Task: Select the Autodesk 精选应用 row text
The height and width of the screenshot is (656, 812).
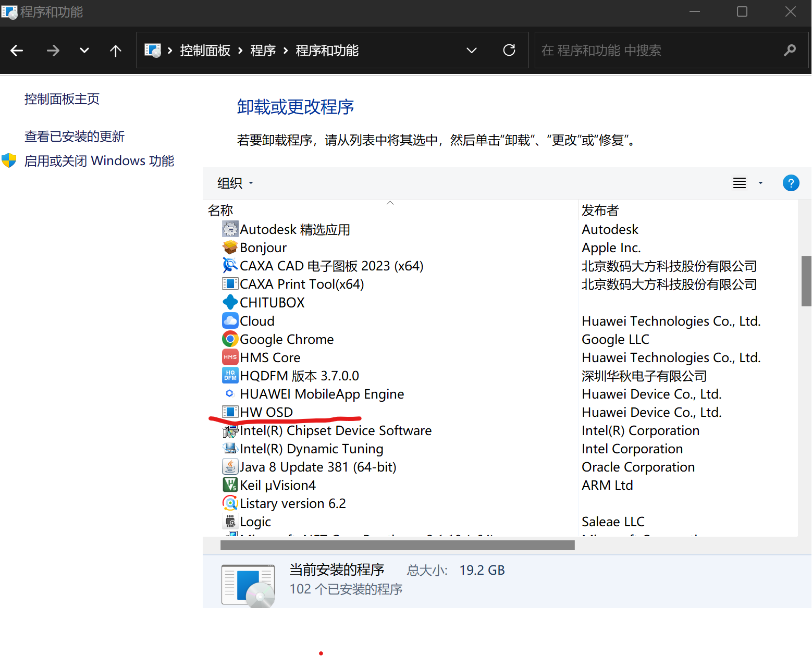Action: 295,229
